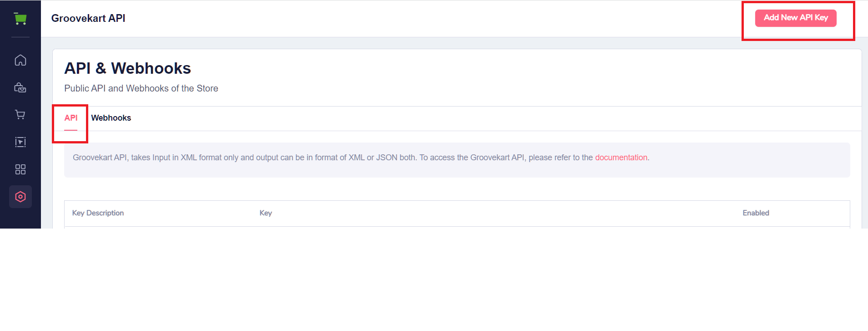Click the Groovekart green cart logo
This screenshot has height=331, width=868.
[20, 18]
